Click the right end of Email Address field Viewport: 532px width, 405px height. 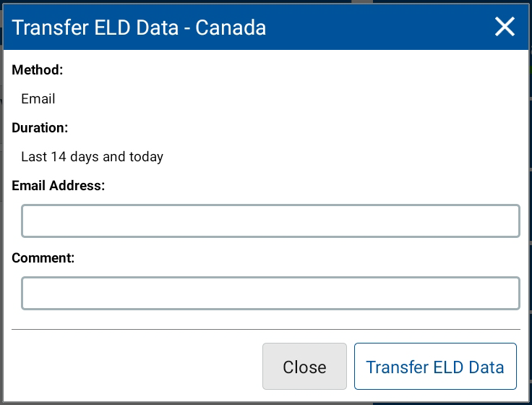506,221
